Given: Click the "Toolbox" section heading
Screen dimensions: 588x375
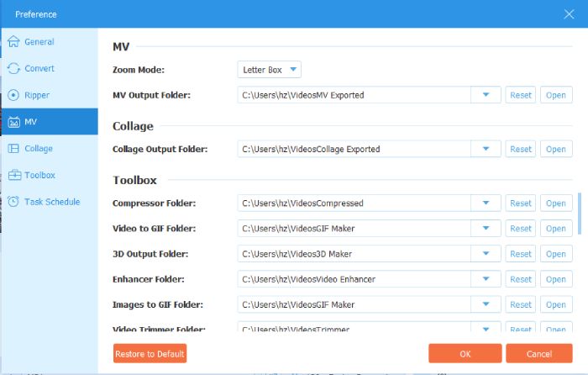Looking at the screenshot, I should click(134, 180).
